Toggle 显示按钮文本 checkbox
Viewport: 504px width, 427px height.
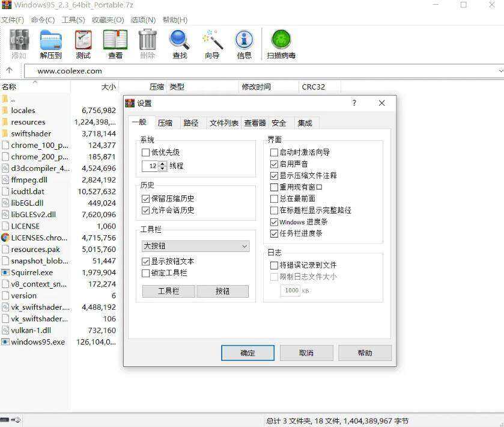[145, 262]
